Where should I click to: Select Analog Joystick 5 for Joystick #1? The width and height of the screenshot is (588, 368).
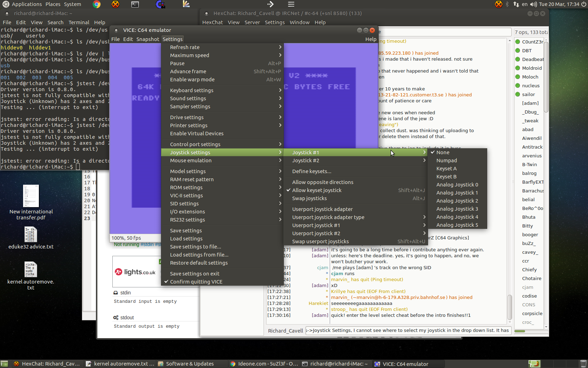coord(457,225)
